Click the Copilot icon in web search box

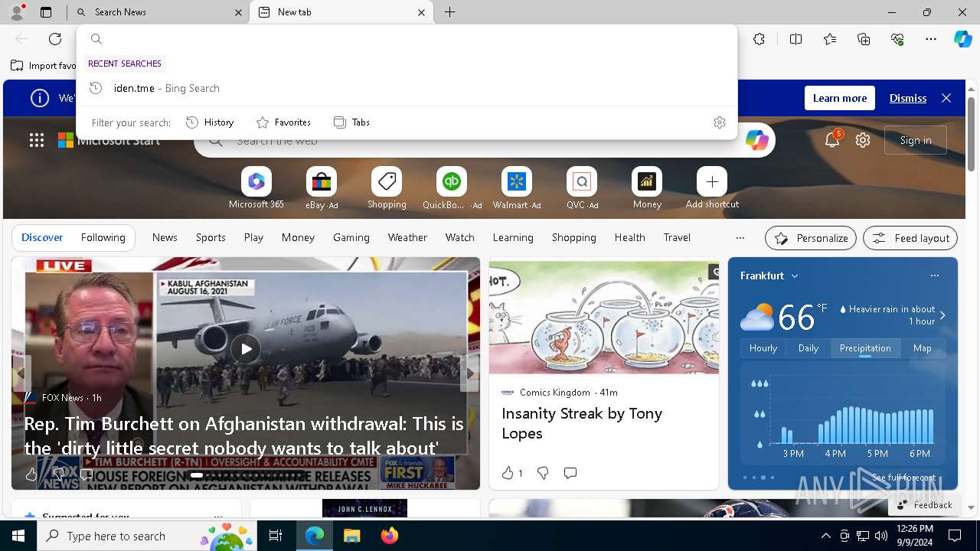(x=756, y=140)
